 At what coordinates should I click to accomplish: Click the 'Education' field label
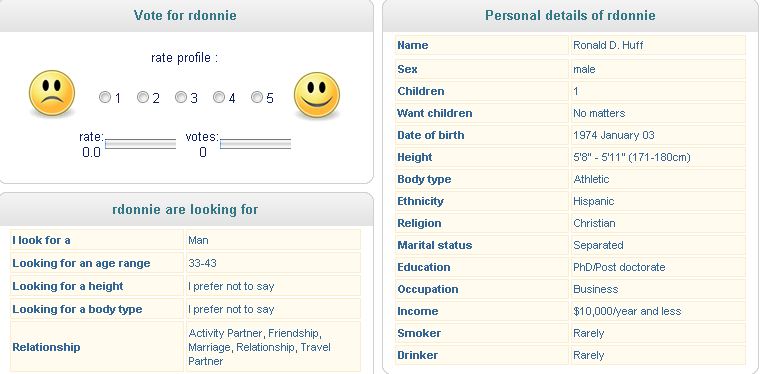point(424,267)
